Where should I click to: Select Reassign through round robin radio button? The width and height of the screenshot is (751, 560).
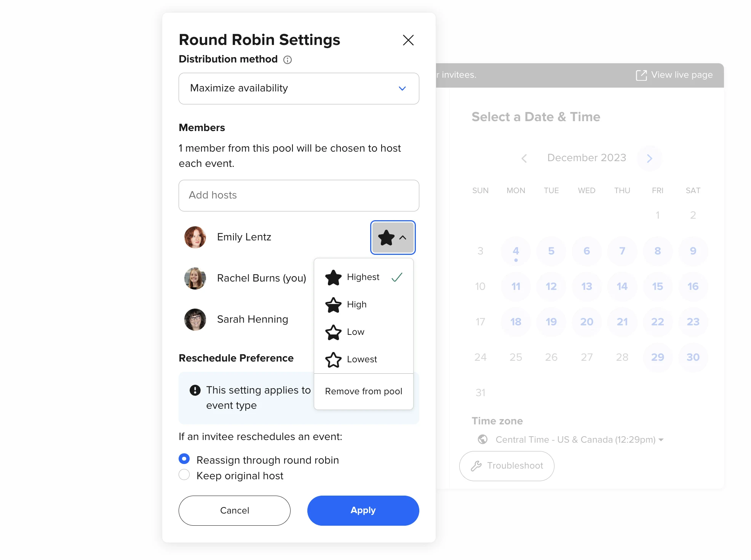tap(185, 459)
